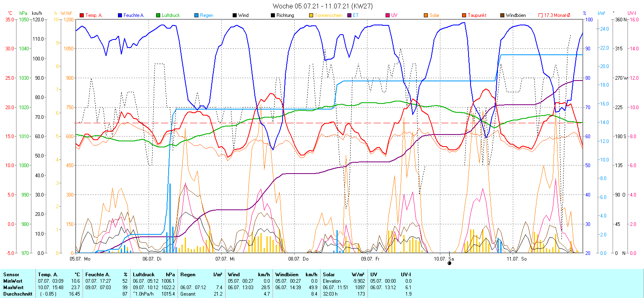
Task: Click the total rain value 21.2
Action: (x=218, y=294)
